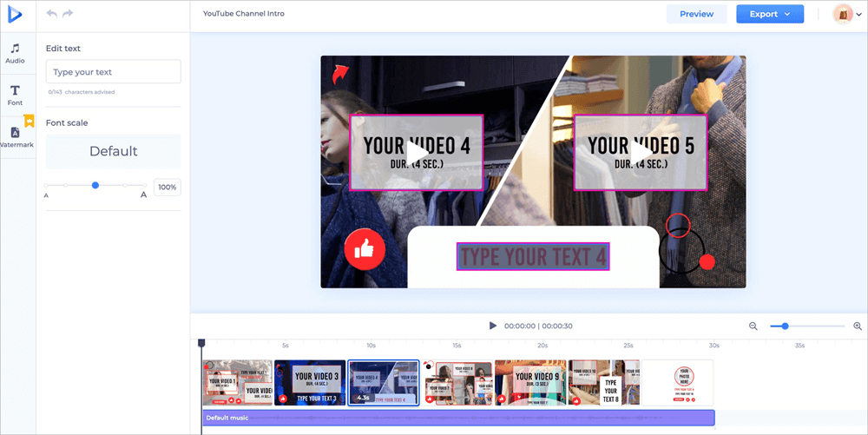868x435 pixels.
Task: Zoom out the timeline with magnifier icon
Action: pos(753,326)
